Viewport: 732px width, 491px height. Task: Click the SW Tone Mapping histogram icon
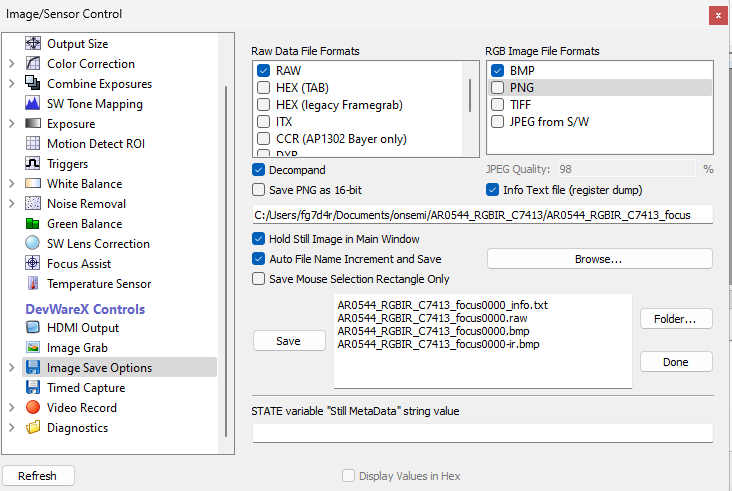coord(32,104)
